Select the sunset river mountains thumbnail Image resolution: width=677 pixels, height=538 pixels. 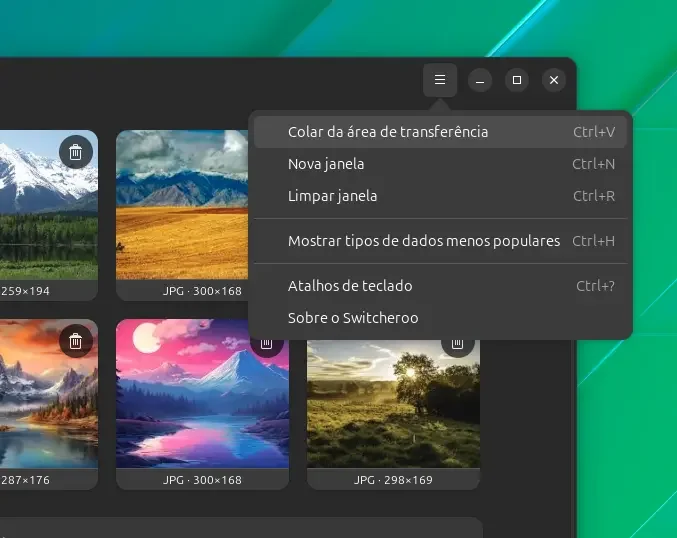49,394
